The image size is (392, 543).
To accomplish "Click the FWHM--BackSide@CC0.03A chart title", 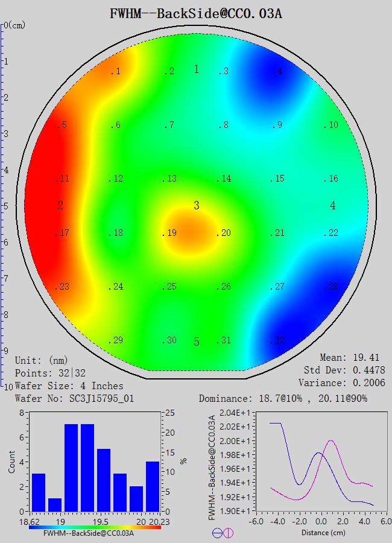I will 196,13.
